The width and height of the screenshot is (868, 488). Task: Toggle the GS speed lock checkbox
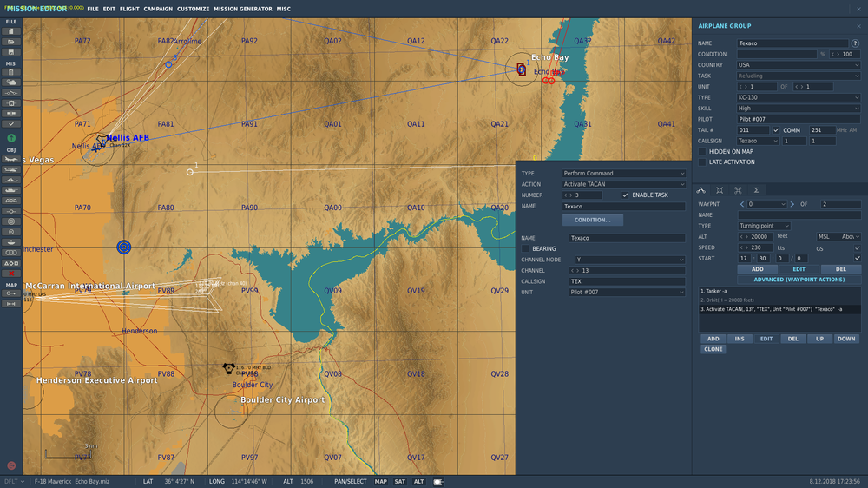tap(858, 248)
